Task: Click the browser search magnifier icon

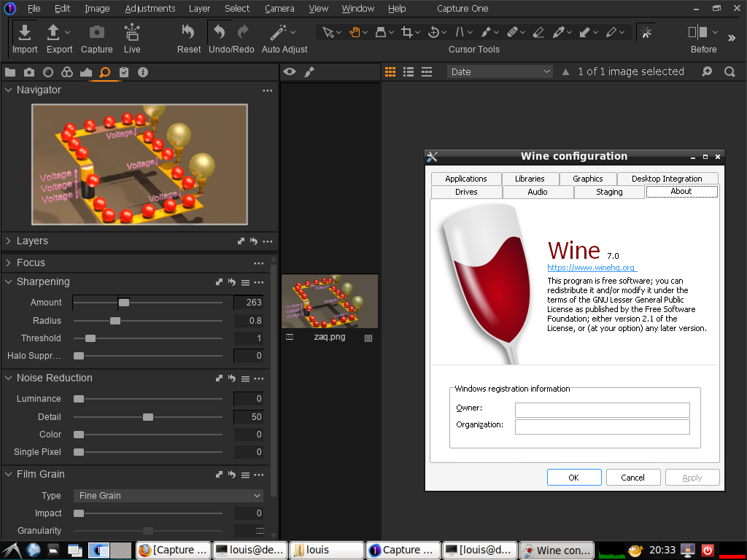Action: (729, 72)
